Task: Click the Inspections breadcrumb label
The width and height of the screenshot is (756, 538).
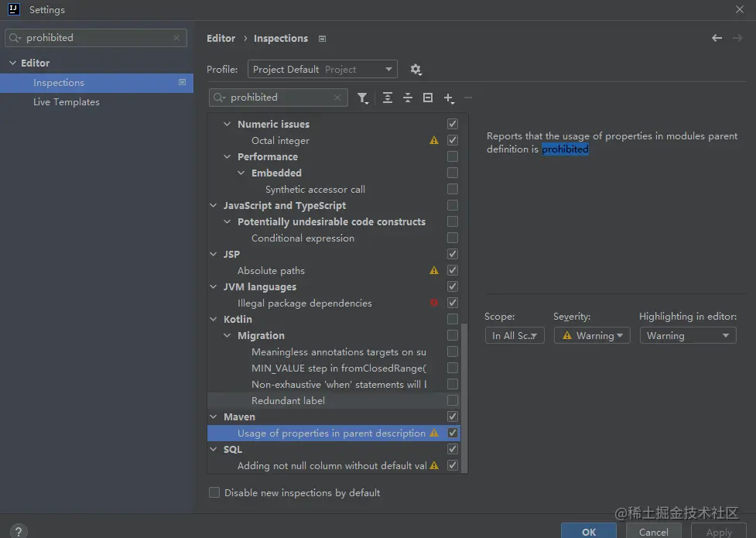Action: tap(281, 38)
